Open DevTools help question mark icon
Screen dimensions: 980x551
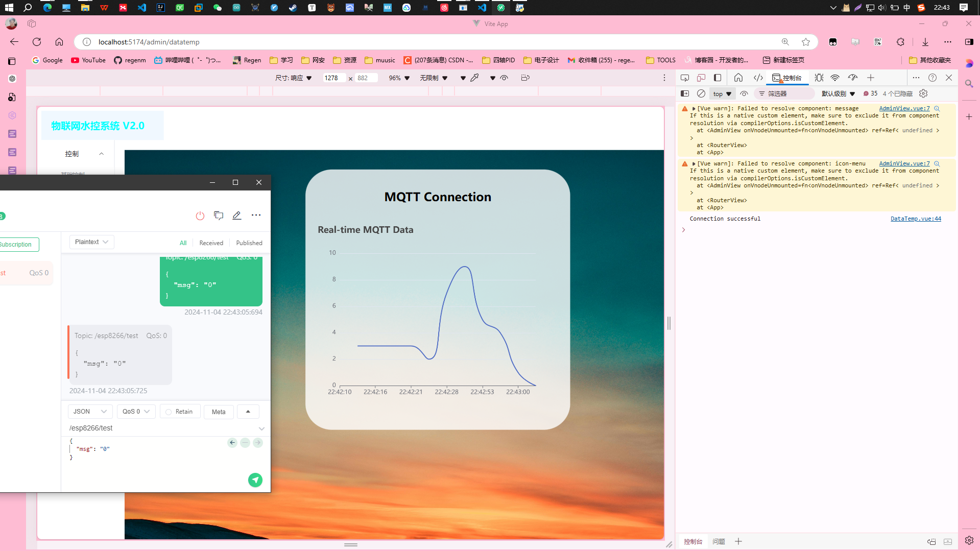pyautogui.click(x=933, y=78)
